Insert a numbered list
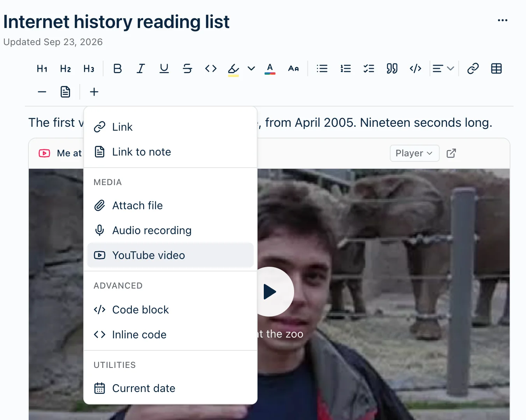Image resolution: width=526 pixels, height=420 pixels. click(345, 69)
